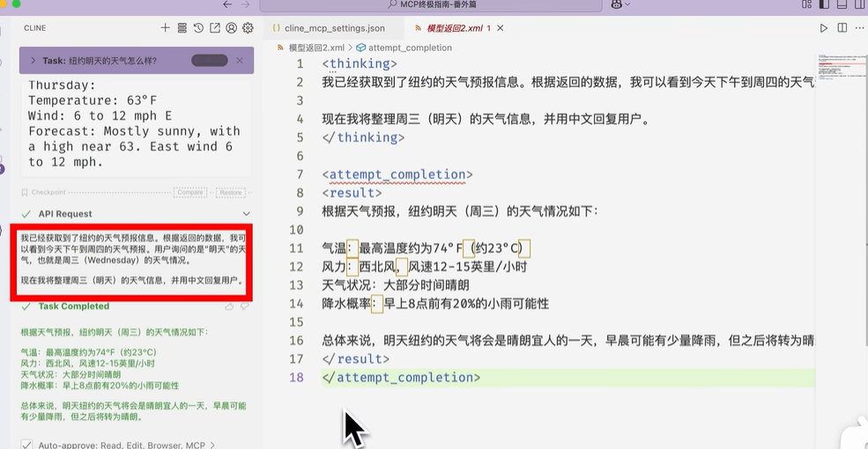This screenshot has width=868, height=449.
Task: Close the current Cline task
Action: click(240, 60)
